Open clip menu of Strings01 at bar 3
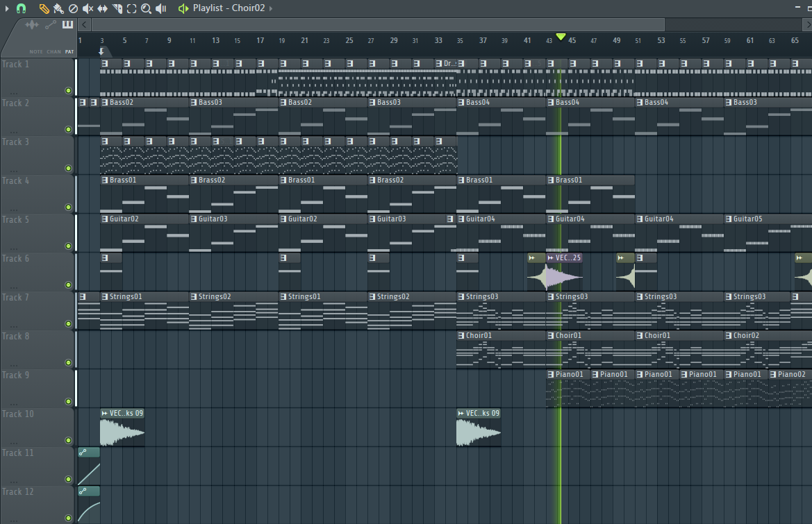 tap(105, 297)
